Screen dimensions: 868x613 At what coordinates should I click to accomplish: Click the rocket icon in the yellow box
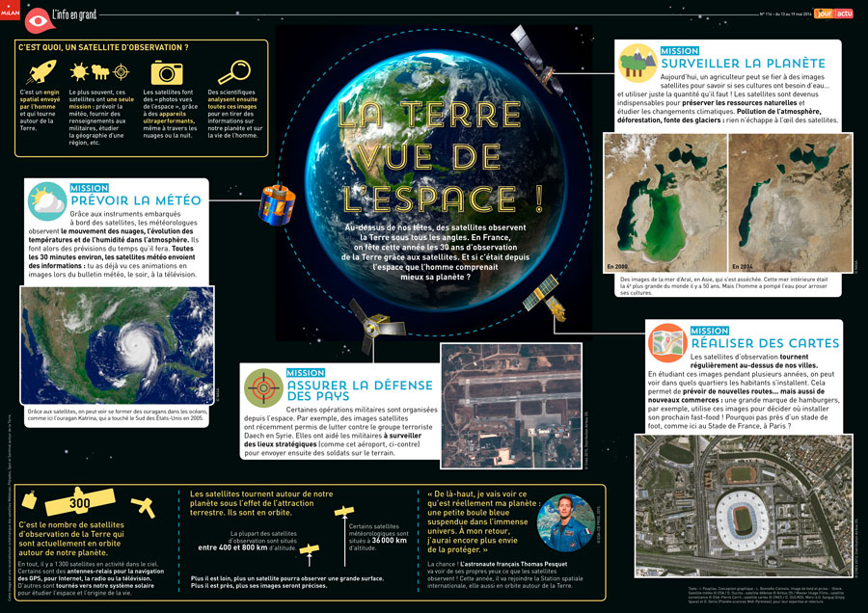point(42,72)
